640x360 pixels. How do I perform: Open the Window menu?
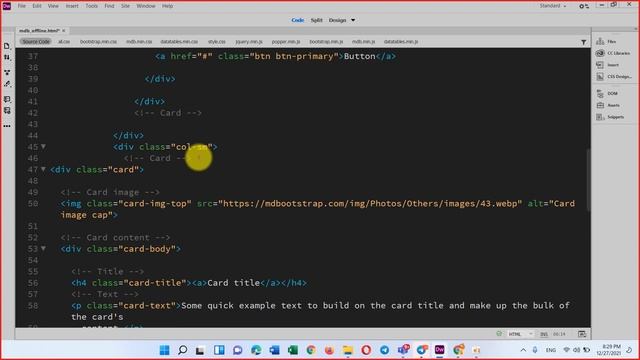point(146,6)
